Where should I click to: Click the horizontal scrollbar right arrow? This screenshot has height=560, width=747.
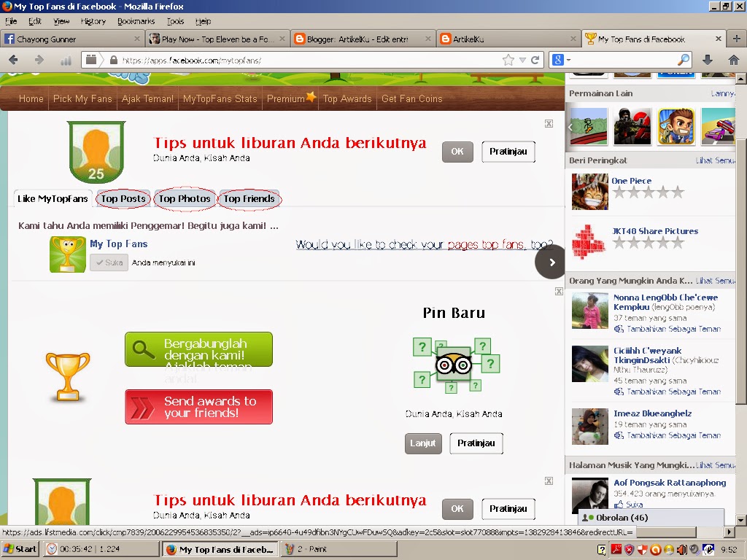point(729,532)
